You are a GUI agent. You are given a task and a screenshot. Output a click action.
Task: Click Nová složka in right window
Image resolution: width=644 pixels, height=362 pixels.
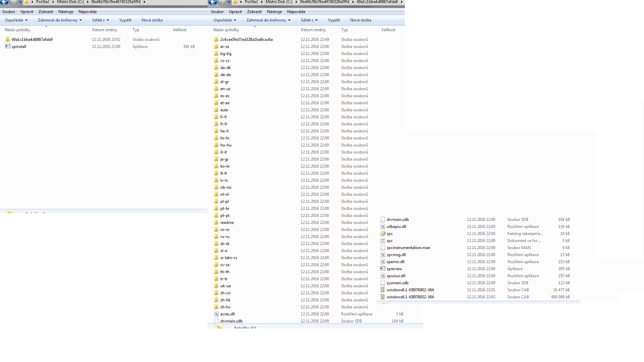click(361, 20)
